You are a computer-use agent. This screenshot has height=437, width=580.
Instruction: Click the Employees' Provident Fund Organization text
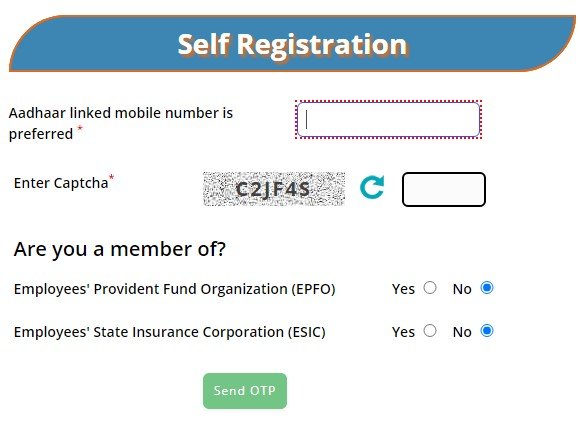click(175, 289)
